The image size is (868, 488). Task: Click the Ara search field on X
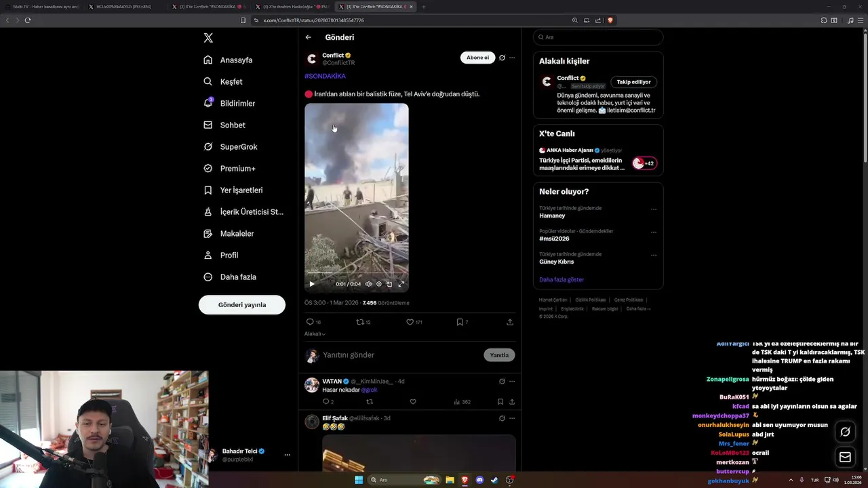(598, 37)
